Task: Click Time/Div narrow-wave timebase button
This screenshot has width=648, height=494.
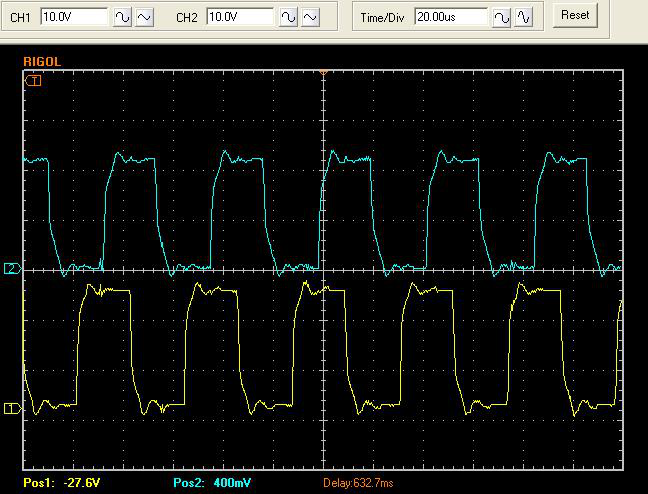Action: (x=525, y=17)
